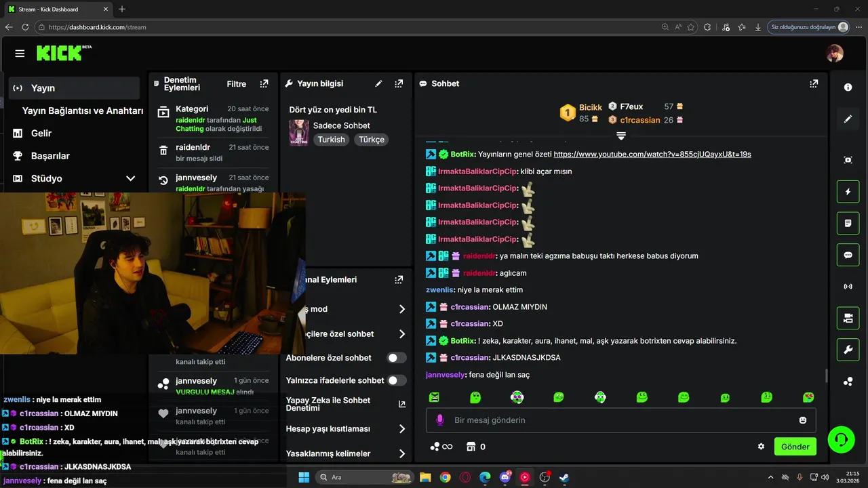This screenshot has width=868, height=488.
Task: Open the Windows Start menu
Action: [304, 477]
